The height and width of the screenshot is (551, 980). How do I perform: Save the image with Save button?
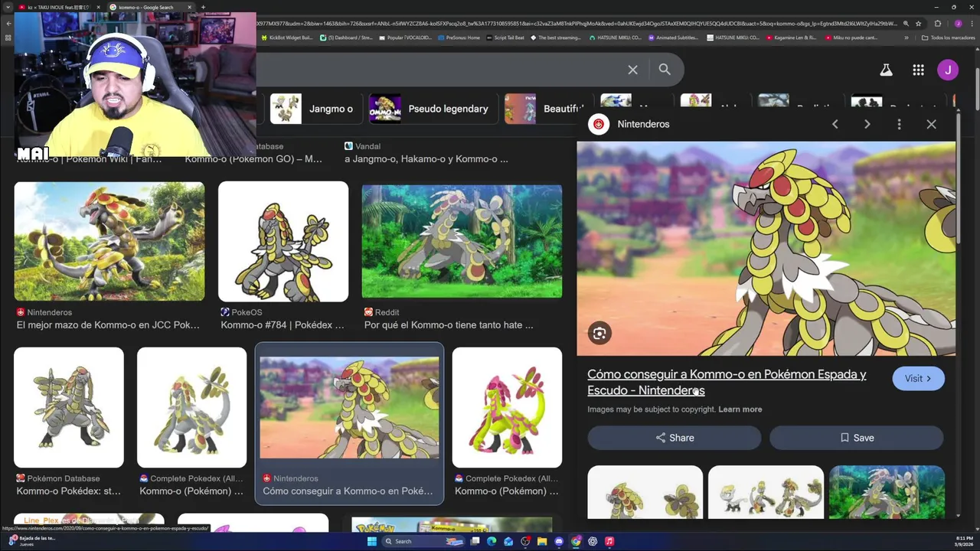tap(856, 438)
